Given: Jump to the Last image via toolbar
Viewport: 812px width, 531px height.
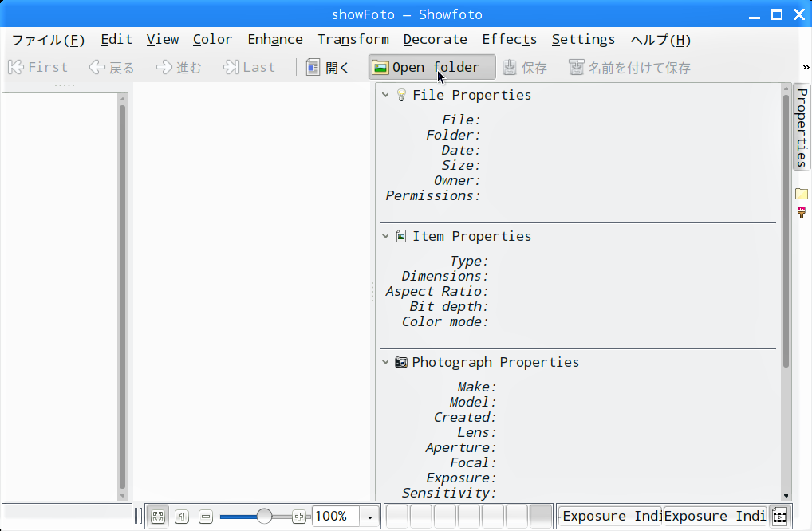Looking at the screenshot, I should [249, 67].
